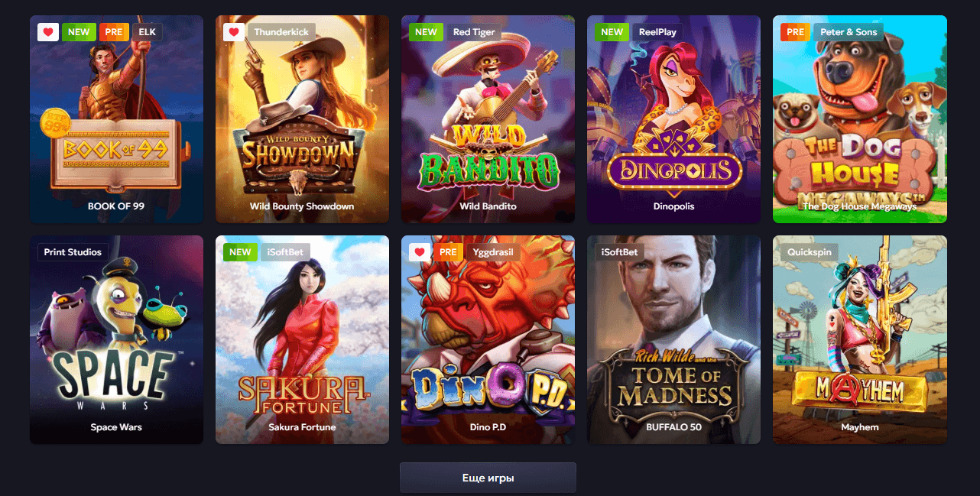The image size is (980, 496).
Task: Click the Yggdrasil provider tag
Action: (x=492, y=252)
